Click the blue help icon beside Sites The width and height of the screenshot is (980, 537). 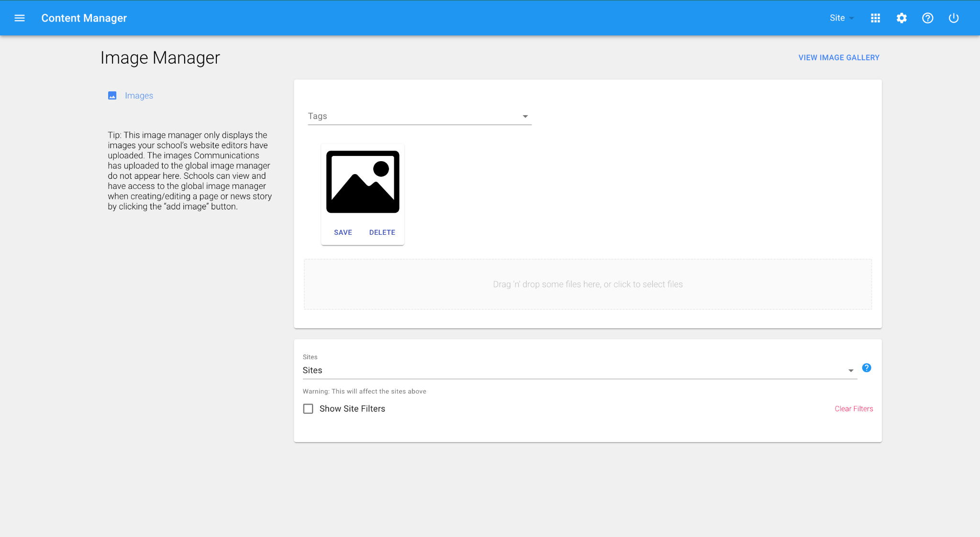pos(866,368)
